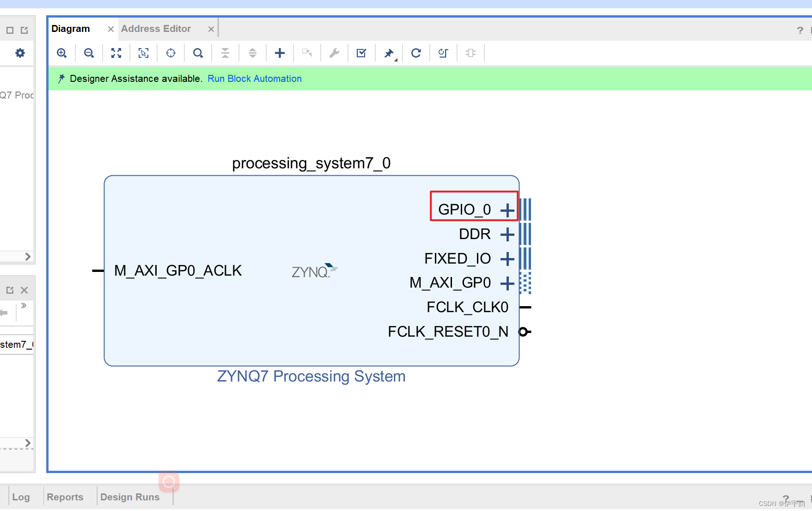Click the Make External icon
This screenshot has height=511, width=812.
coord(307,53)
